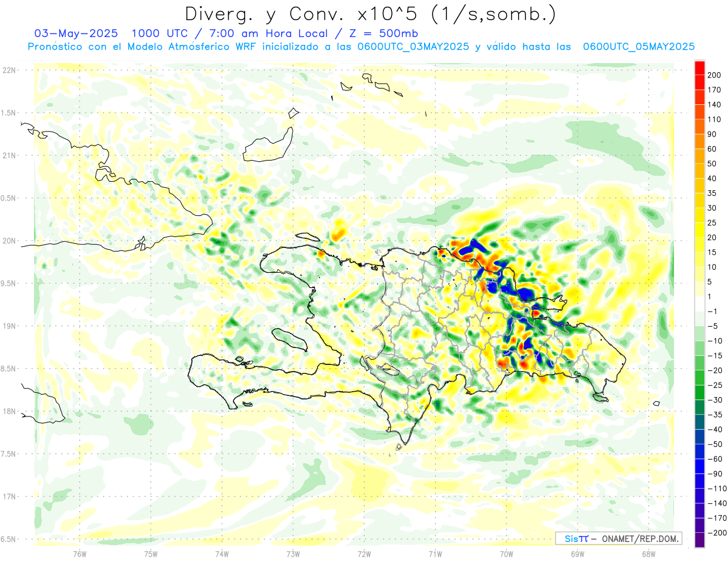Click the '8.5N' latitude label
Image resolution: width=728 pixels, height=562 pixels.
click(x=8, y=369)
